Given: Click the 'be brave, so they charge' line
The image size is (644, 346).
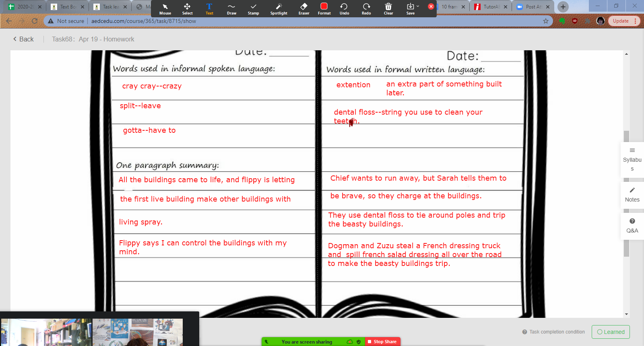Looking at the screenshot, I should 406,196.
